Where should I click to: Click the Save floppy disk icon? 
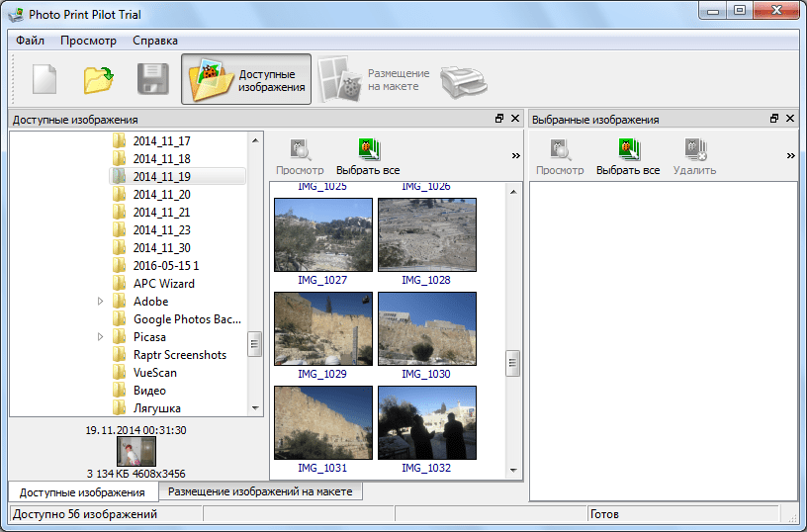click(152, 79)
